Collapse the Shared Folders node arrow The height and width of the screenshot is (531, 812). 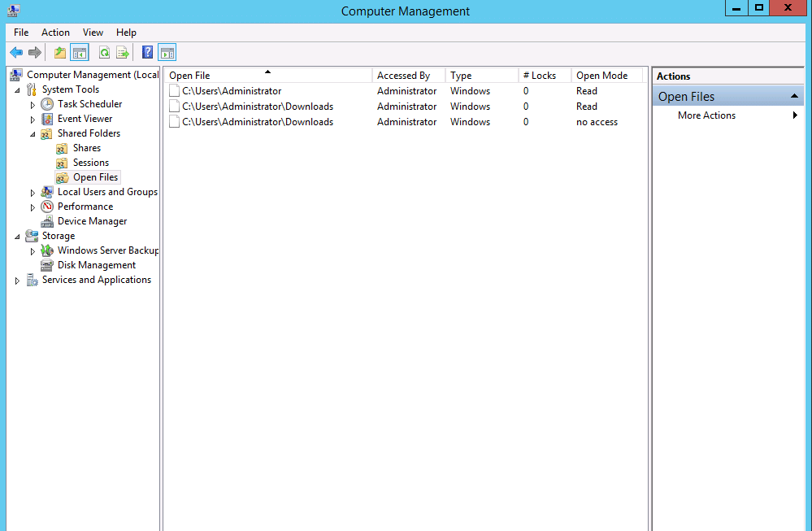[x=33, y=134]
